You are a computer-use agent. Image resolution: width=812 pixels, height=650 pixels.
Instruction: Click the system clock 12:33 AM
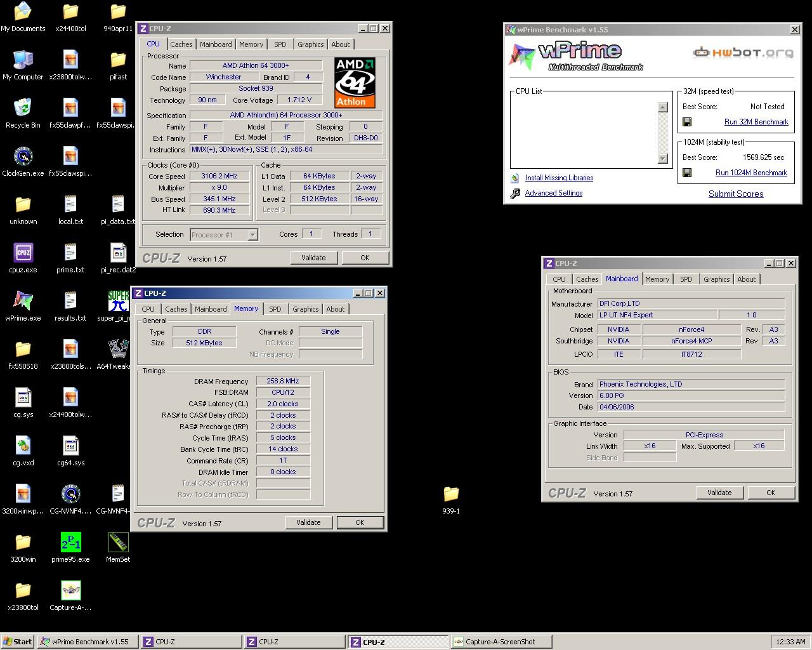point(790,642)
